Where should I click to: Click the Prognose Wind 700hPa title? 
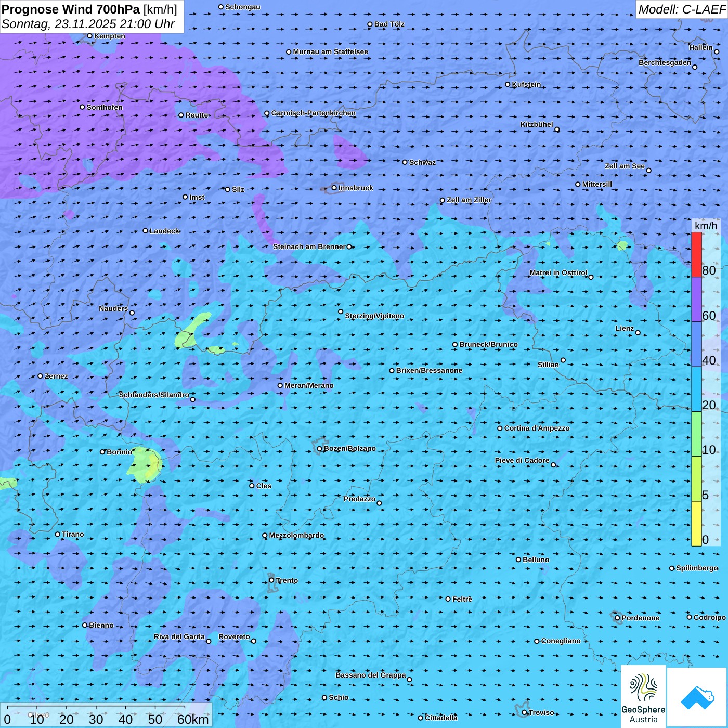(71, 9)
